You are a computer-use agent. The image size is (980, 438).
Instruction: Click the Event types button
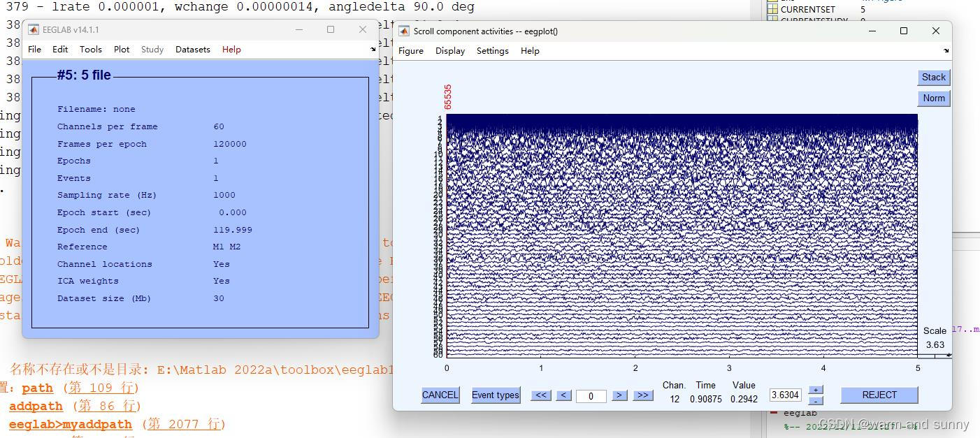(x=496, y=395)
